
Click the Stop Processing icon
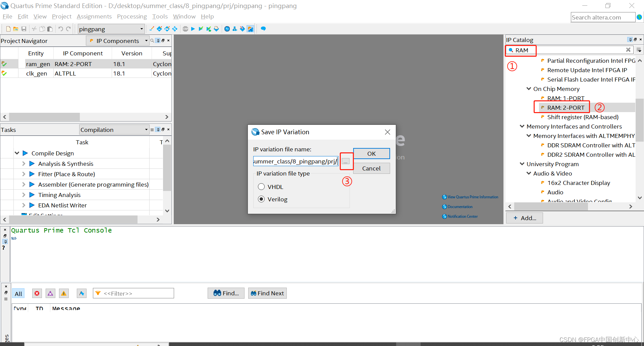pyautogui.click(x=185, y=29)
